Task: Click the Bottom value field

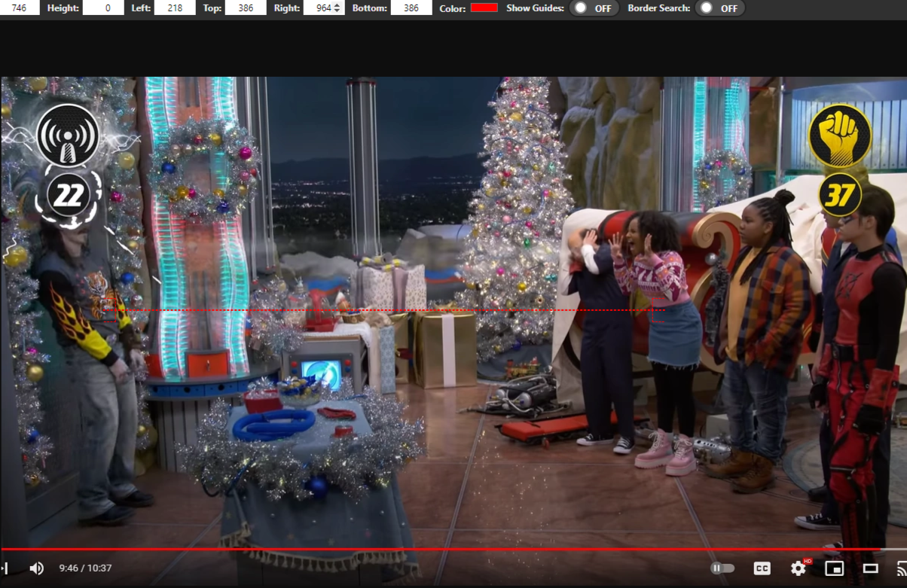Action: click(x=411, y=8)
